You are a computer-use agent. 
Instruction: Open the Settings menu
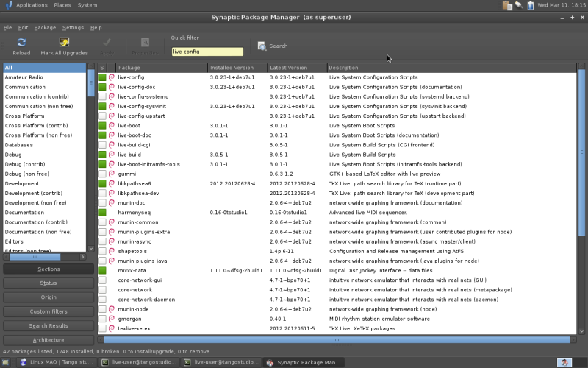[x=73, y=27]
